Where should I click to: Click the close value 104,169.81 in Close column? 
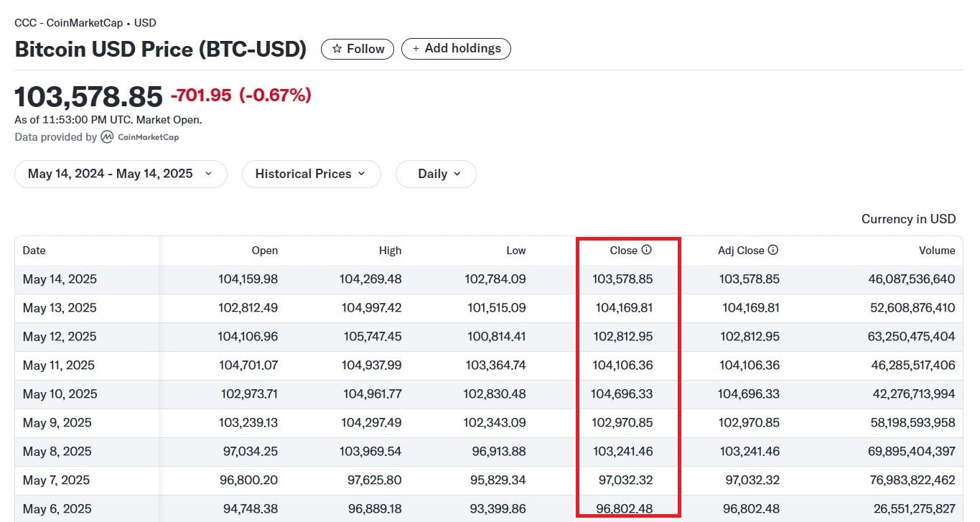pyautogui.click(x=624, y=308)
